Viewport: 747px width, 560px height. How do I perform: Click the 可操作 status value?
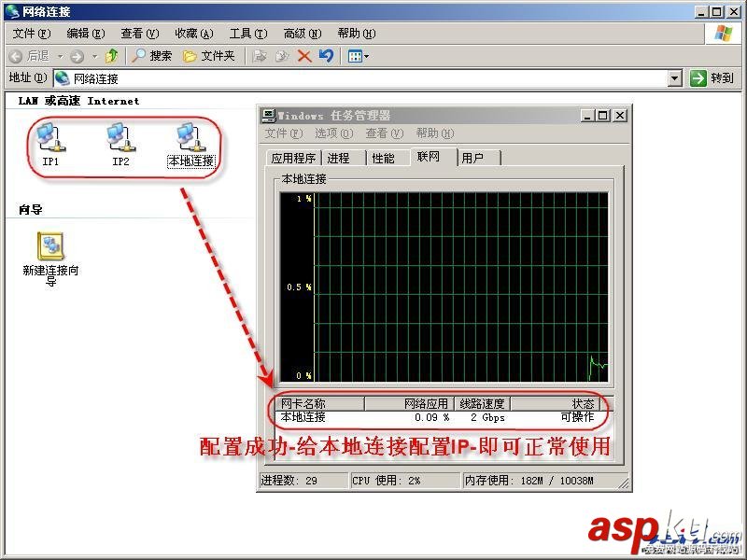[577, 417]
